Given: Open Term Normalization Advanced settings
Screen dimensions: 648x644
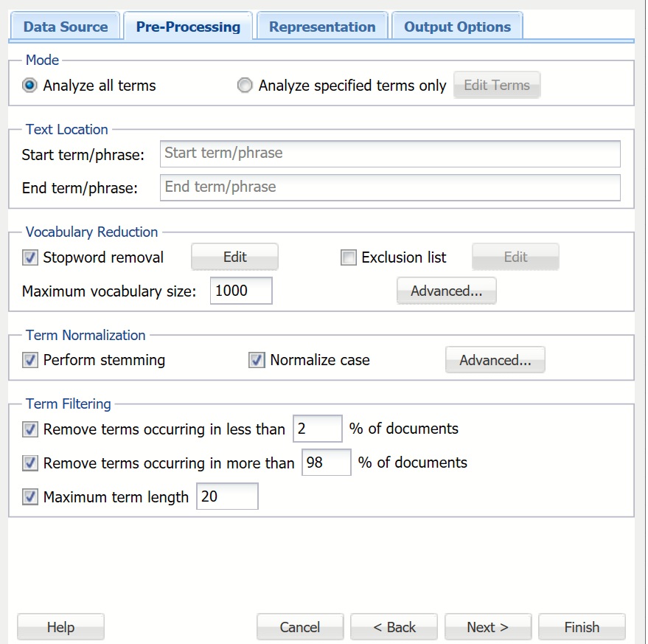Looking at the screenshot, I should [495, 360].
